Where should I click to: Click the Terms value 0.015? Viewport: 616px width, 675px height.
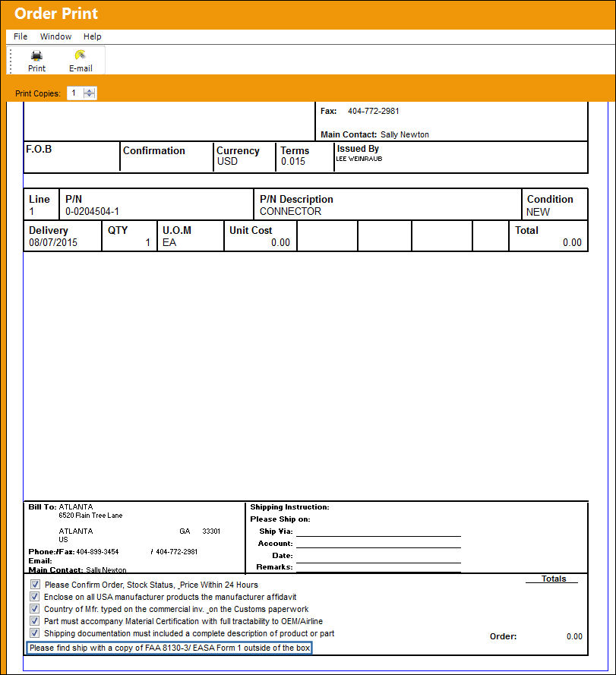[293, 162]
